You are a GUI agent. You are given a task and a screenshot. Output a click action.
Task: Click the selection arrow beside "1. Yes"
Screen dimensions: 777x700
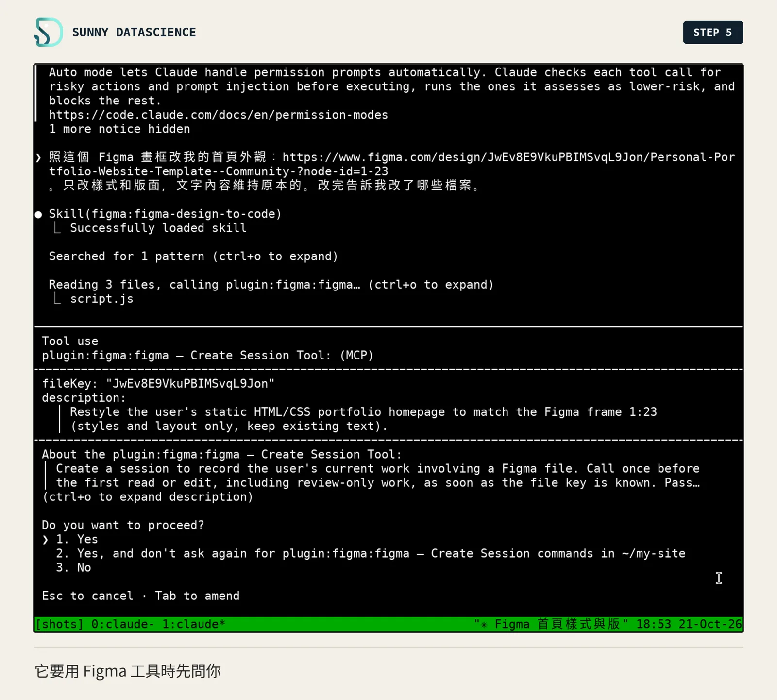pyautogui.click(x=45, y=540)
